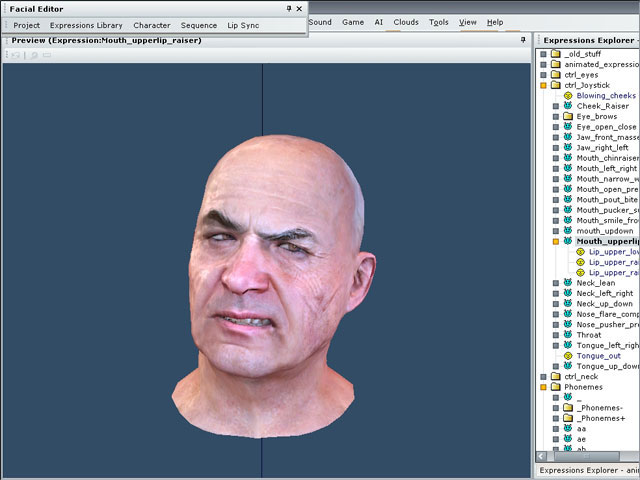The image size is (640, 480).
Task: Toggle the gray box beside mouth_updown
Action: pyautogui.click(x=556, y=231)
